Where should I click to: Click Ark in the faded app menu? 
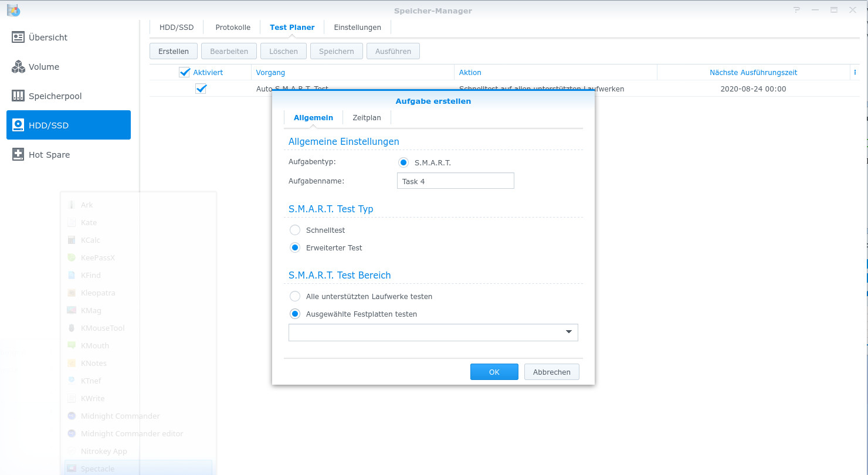(x=138, y=205)
